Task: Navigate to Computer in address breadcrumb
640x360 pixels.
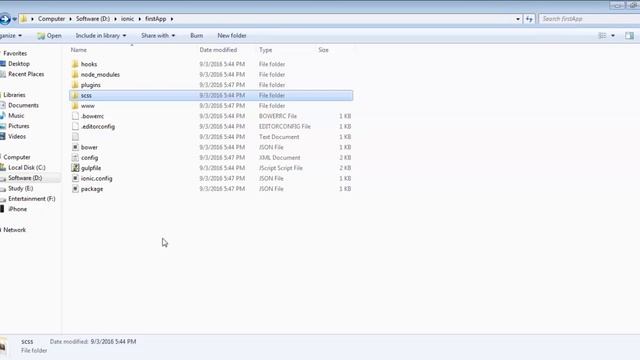Action: click(51, 19)
